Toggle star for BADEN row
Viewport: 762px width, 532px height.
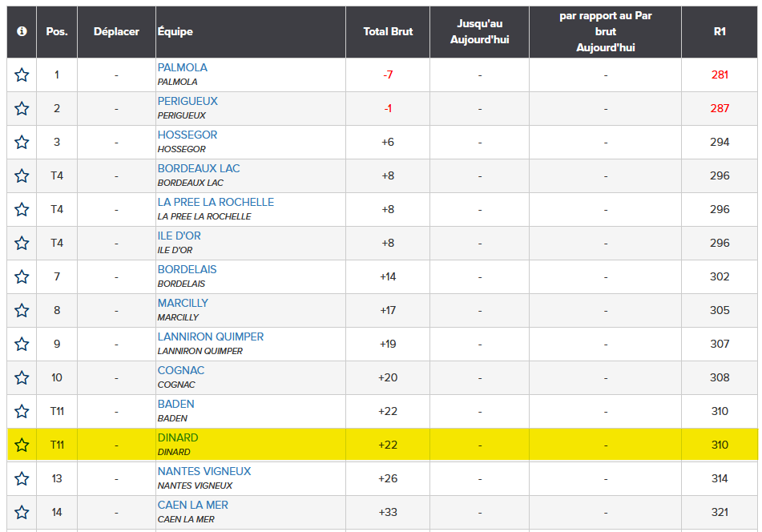coord(22,412)
